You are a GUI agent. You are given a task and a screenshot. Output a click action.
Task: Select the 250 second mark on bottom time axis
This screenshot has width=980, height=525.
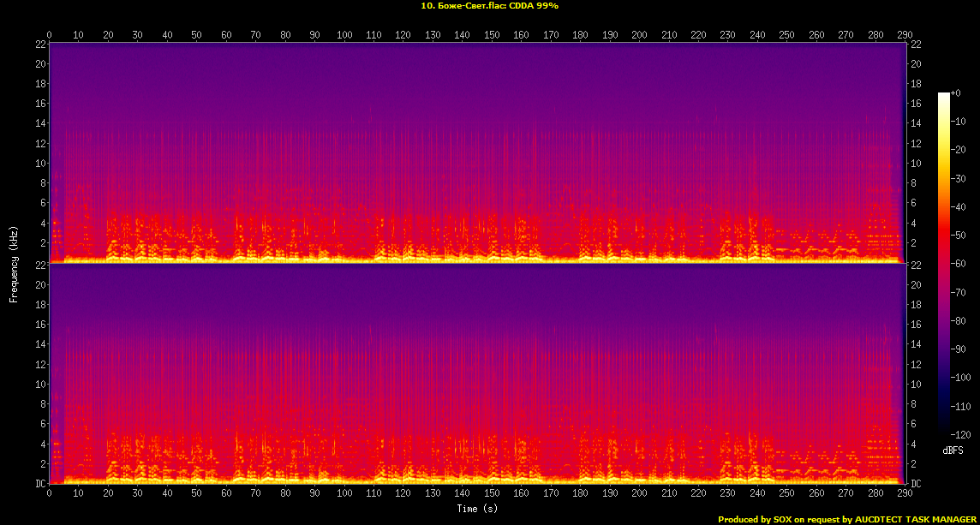coord(786,493)
